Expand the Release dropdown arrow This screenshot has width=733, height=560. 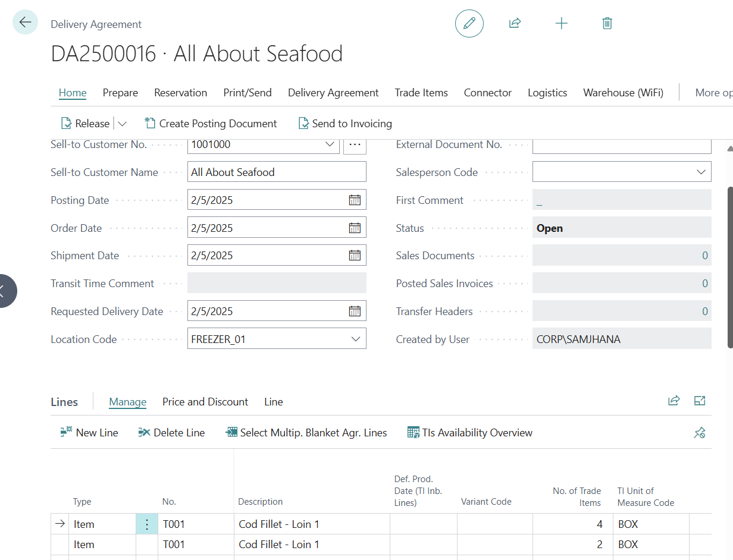122,124
